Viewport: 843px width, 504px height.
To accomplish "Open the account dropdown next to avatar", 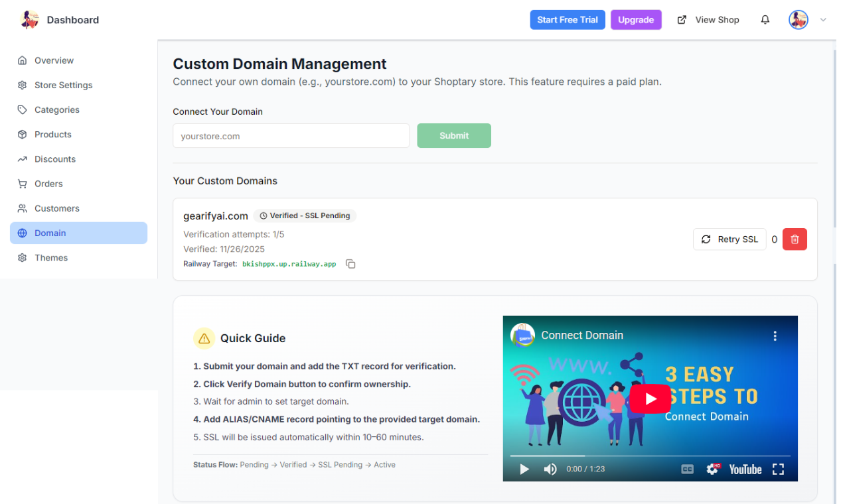I will pyautogui.click(x=823, y=20).
